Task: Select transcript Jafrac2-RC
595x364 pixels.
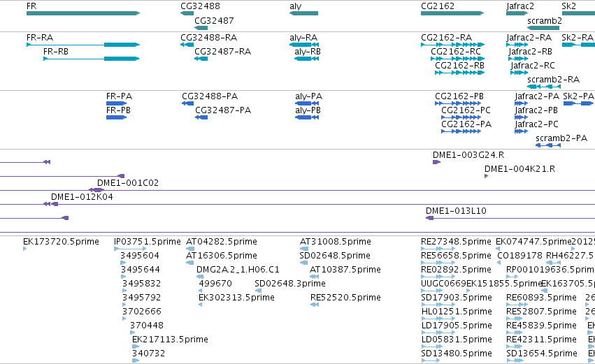Action: click(x=519, y=73)
